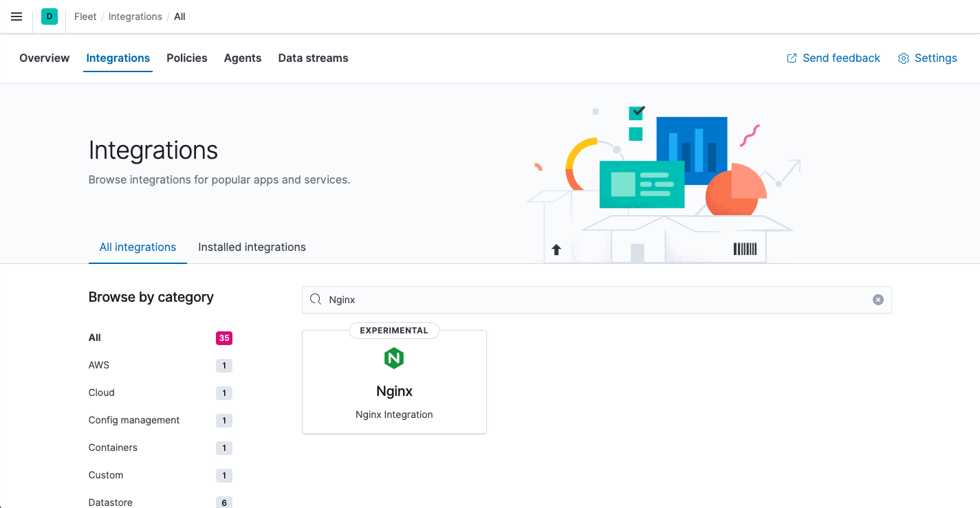980x508 pixels.
Task: Switch to the Installed integrations tab
Action: tap(252, 247)
